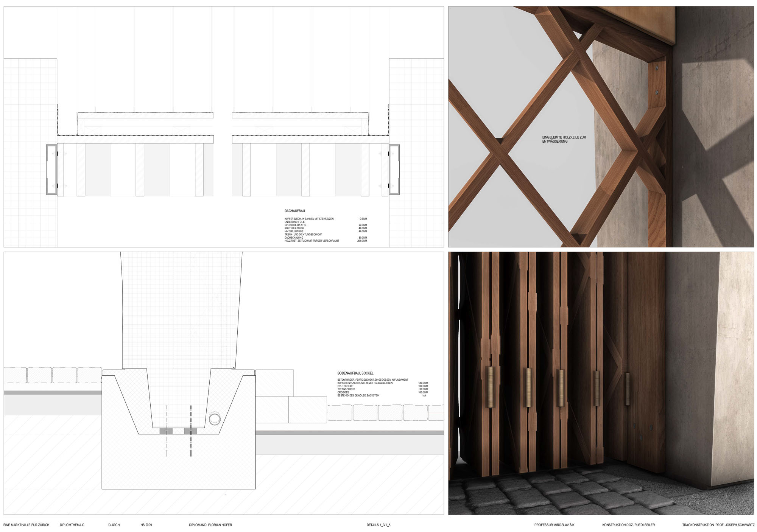Click the 'HS 2009' footer label
Screen dimensions: 757x532
click(146, 525)
